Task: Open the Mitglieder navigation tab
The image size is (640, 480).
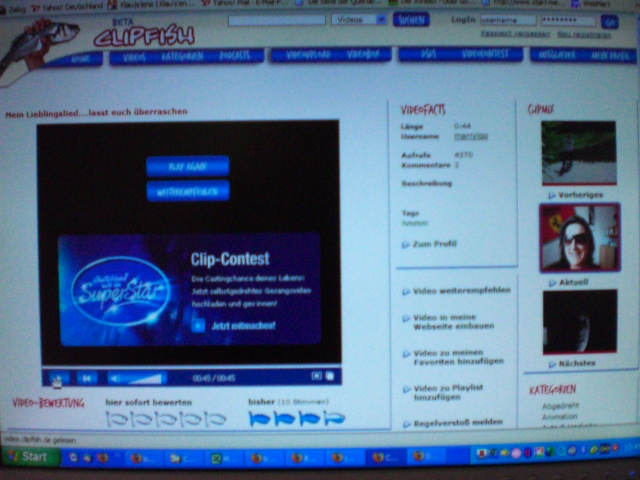Action: point(557,55)
